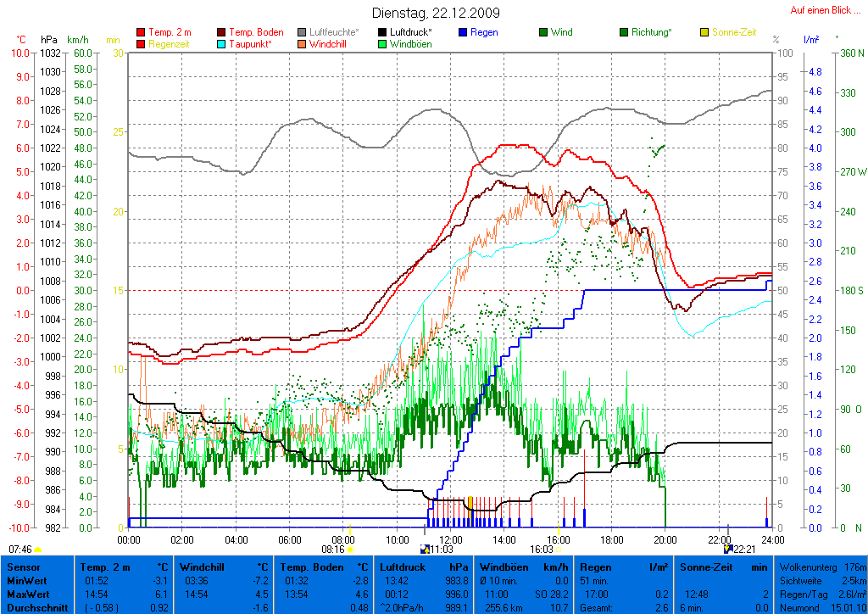Image resolution: width=868 pixels, height=614 pixels.
Task: Click the dark red Temp. Boden legend square
Action: coord(222,33)
